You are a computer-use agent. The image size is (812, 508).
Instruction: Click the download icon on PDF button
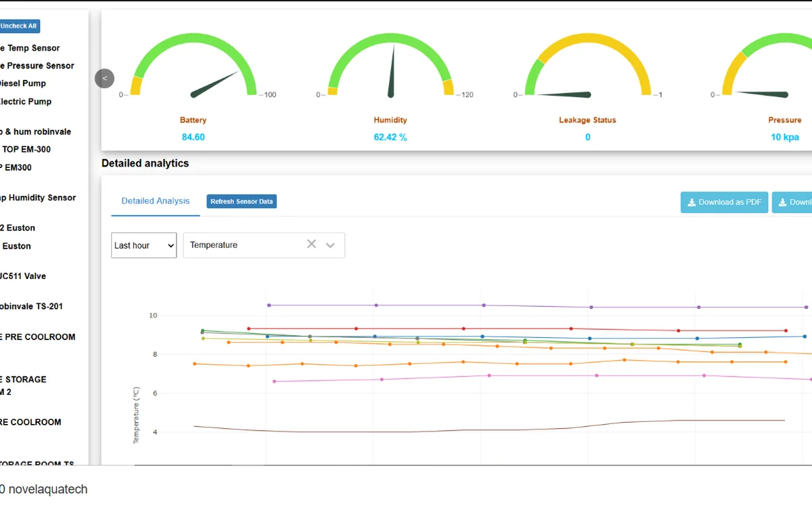[x=692, y=202]
